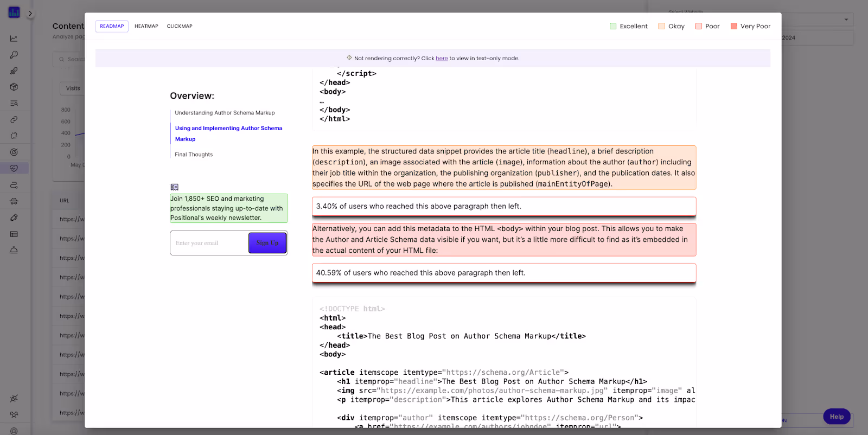Open the bell alerts sidebar icon

14,250
